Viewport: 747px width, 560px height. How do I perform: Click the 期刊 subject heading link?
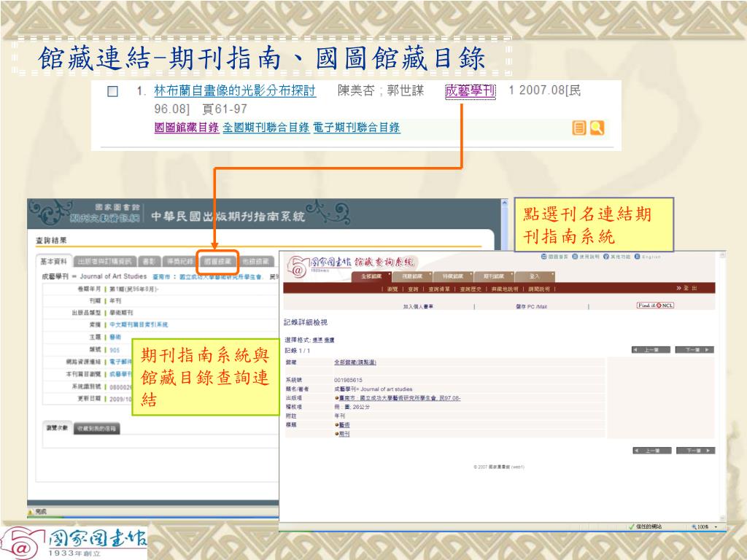coord(344,434)
